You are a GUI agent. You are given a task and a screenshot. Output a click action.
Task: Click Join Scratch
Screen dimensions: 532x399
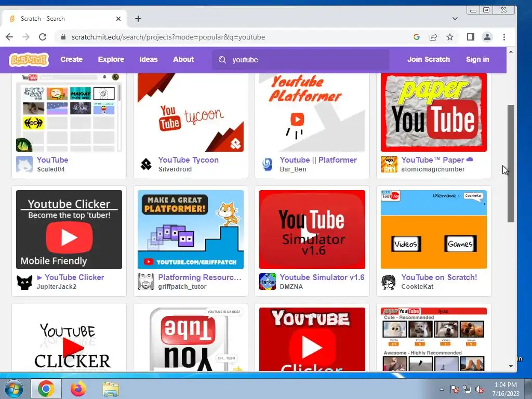point(429,59)
